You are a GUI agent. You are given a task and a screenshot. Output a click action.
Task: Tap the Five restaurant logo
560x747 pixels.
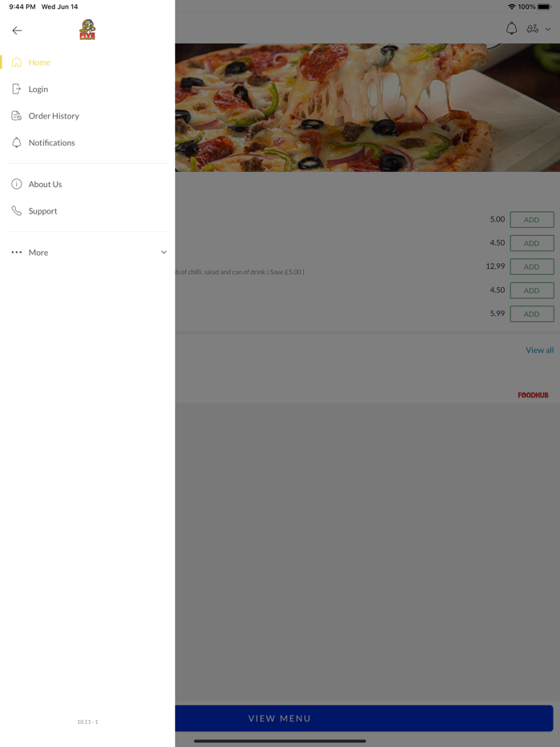pos(87,30)
